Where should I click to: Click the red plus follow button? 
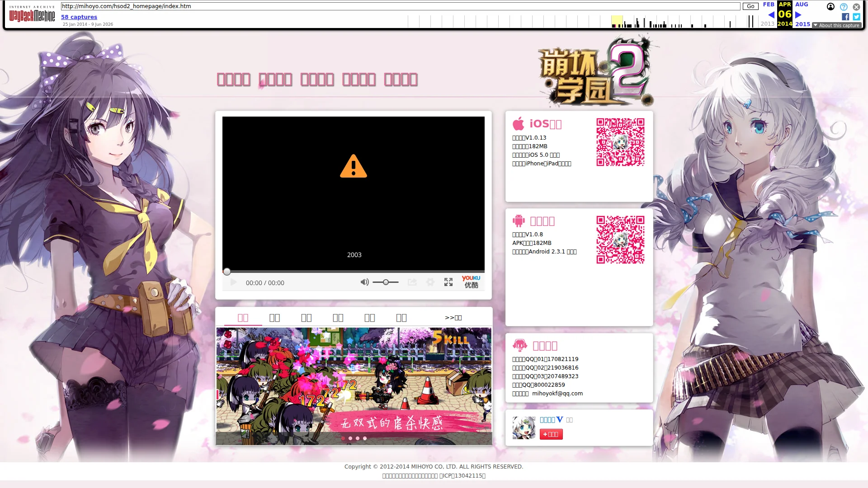click(x=551, y=434)
